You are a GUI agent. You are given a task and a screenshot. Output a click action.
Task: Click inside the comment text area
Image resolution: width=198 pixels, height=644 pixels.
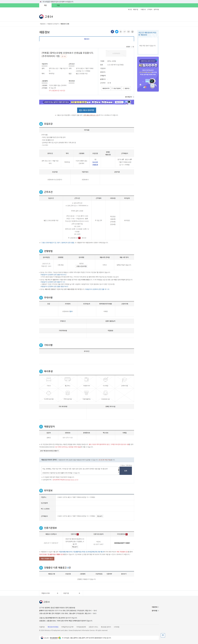pyautogui.click(x=80, y=471)
